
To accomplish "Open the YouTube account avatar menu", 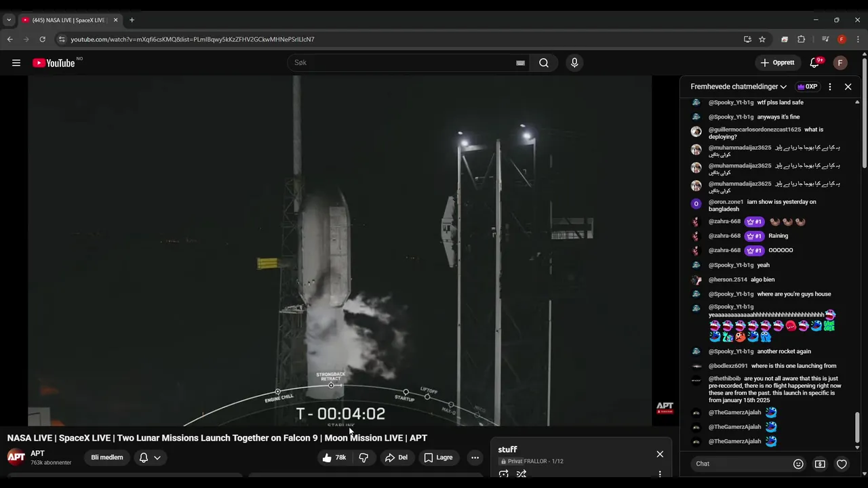I will (840, 63).
